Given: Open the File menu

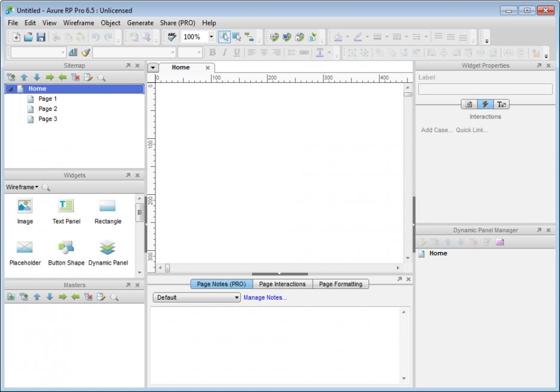Looking at the screenshot, I should 13,23.
